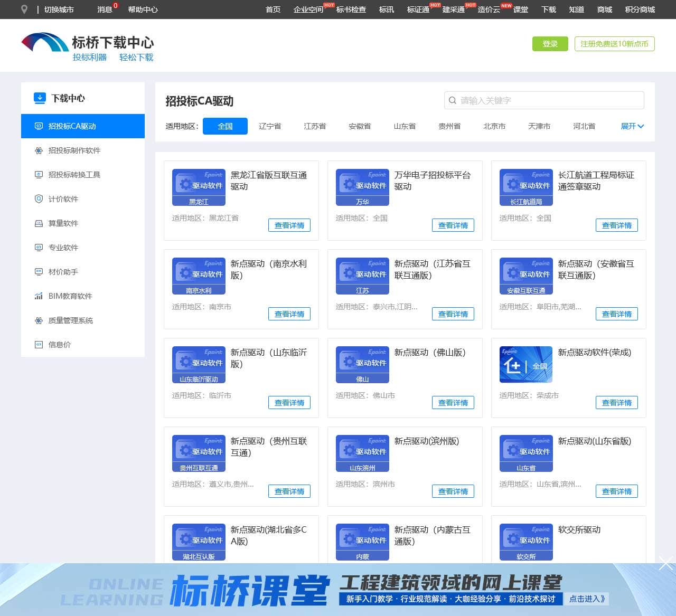This screenshot has width=676, height=616.
Task: Filter by 河北省 region
Action: pyautogui.click(x=584, y=126)
